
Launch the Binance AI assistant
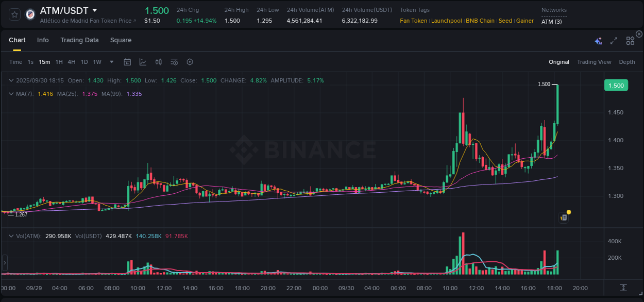coord(598,41)
